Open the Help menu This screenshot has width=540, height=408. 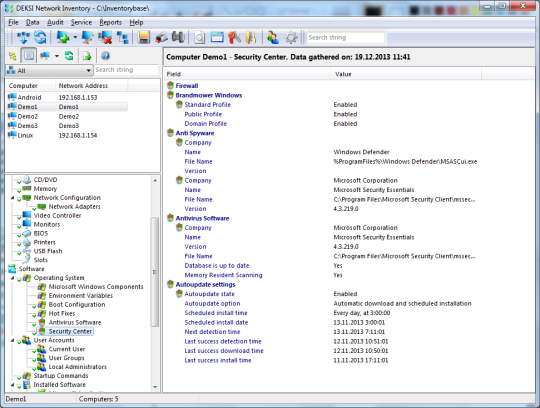click(136, 22)
